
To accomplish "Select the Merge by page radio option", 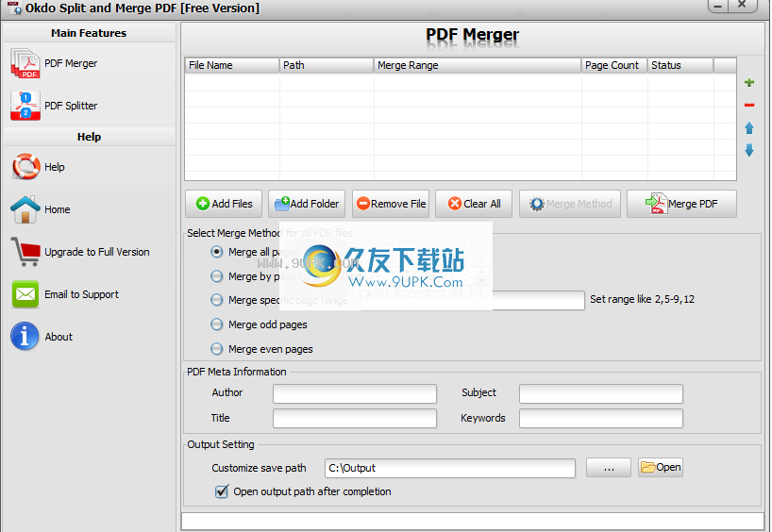I will click(217, 276).
